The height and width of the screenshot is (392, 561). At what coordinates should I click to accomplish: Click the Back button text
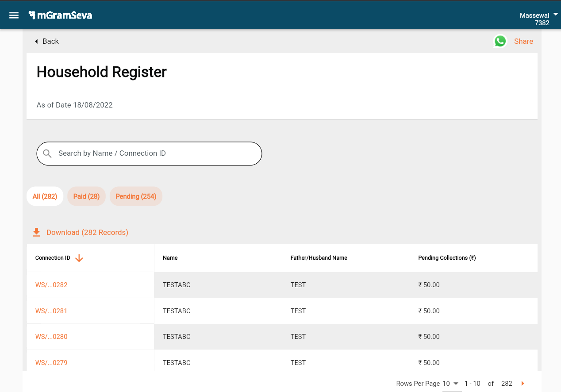click(50, 41)
